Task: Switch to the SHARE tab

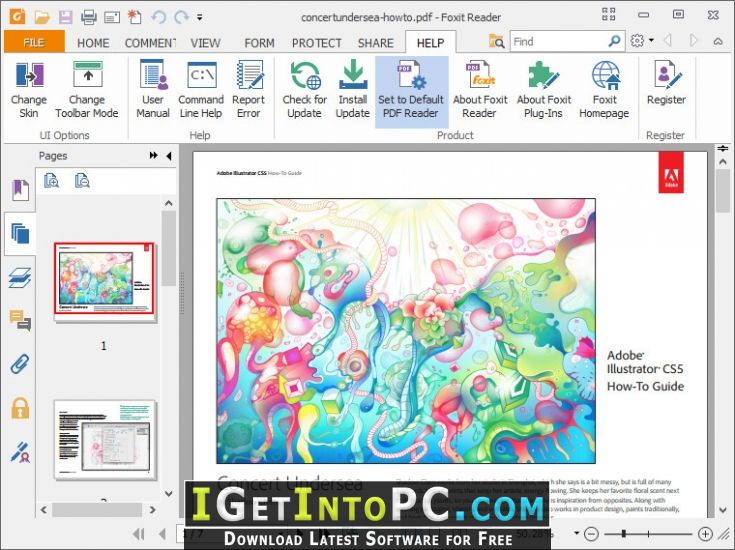Action: (375, 43)
